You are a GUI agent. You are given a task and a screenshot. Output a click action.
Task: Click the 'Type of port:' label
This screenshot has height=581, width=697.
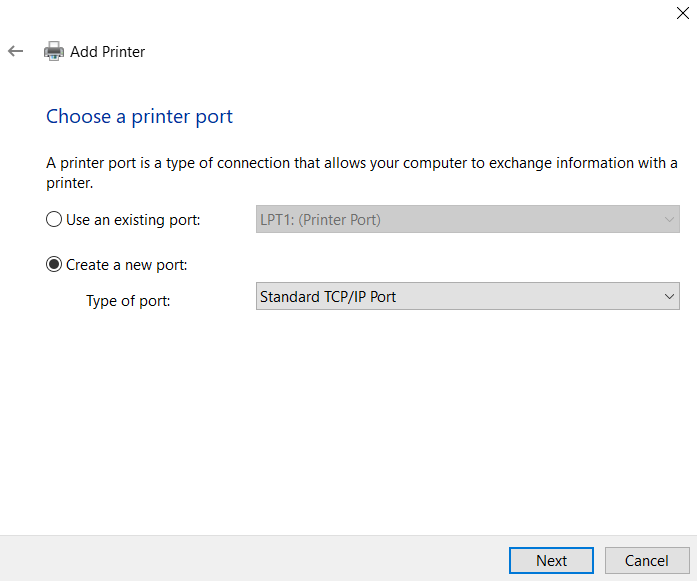point(128,300)
